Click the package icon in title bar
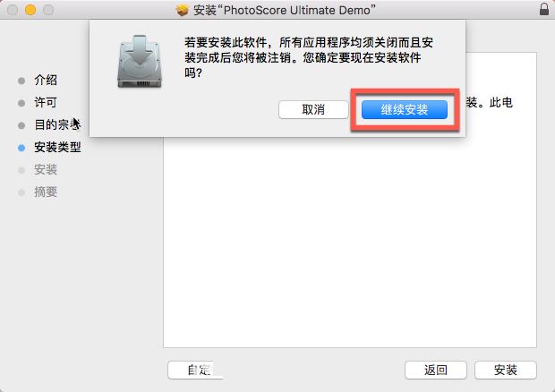The image size is (555, 392). point(182,10)
